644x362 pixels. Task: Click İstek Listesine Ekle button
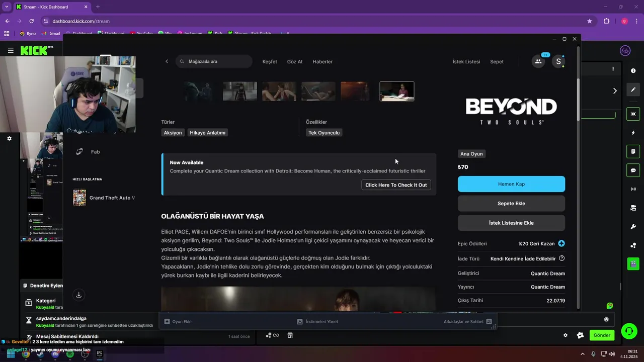coord(511,223)
